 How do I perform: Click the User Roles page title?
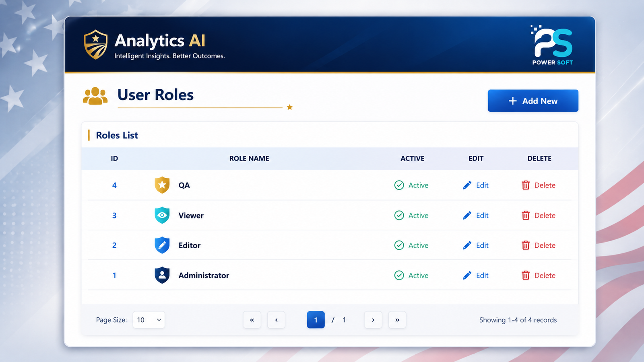click(x=155, y=95)
